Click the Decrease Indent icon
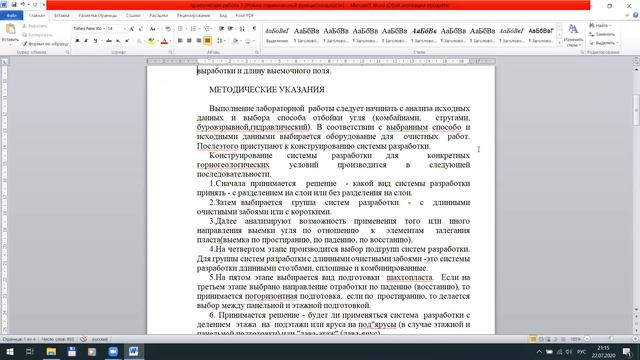This screenshot has height=360, width=640. [221, 29]
